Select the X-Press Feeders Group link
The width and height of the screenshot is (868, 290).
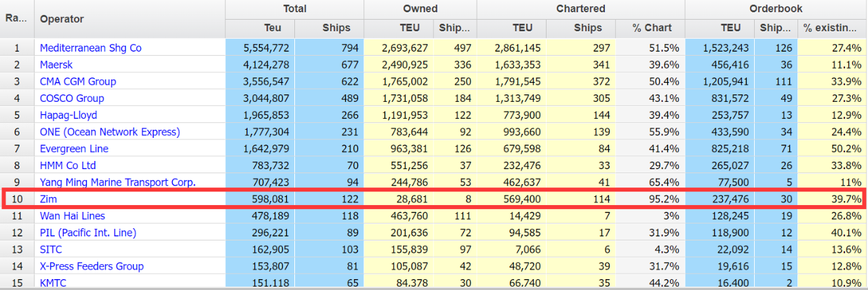pyautogui.click(x=92, y=266)
